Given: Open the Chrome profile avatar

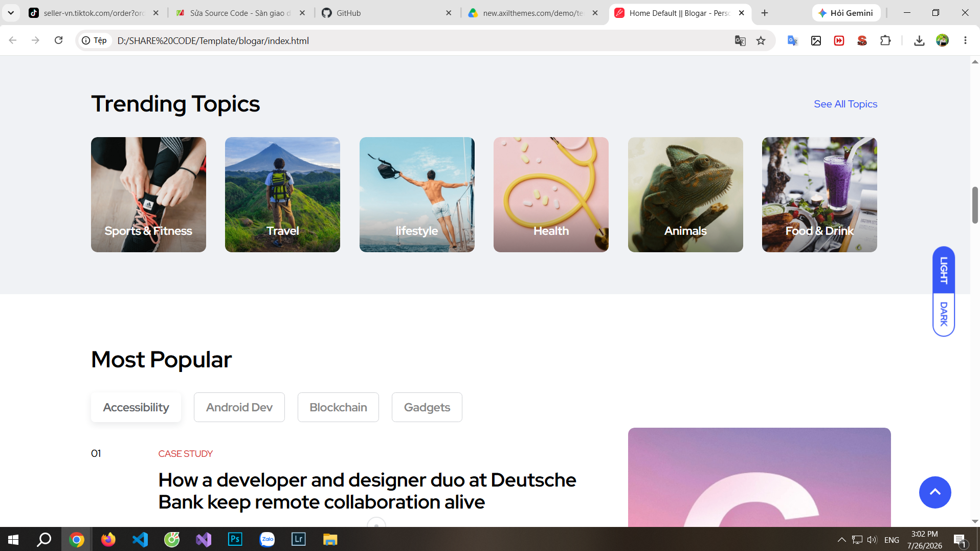Looking at the screenshot, I should coord(942,40).
